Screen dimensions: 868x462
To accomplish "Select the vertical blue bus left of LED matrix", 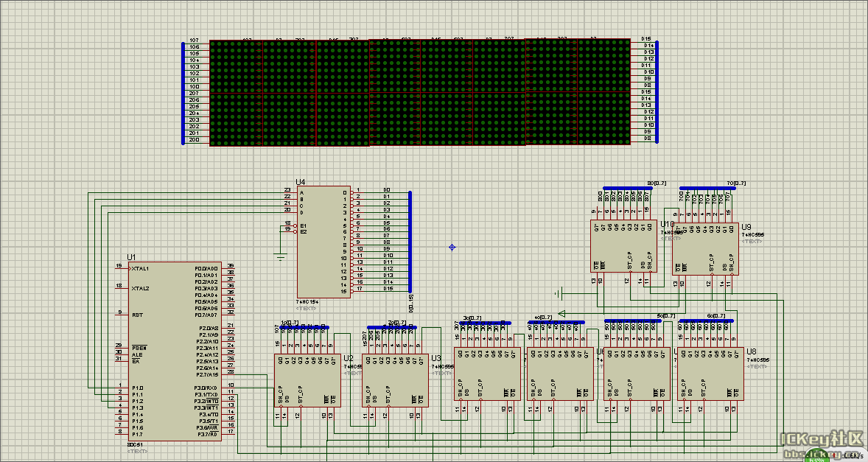I will (183, 93).
